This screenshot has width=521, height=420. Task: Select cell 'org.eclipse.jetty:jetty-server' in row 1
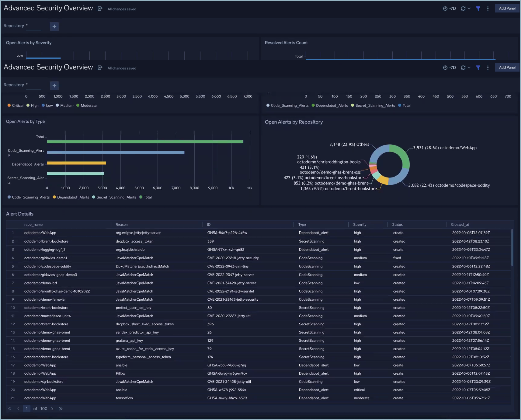coord(138,233)
